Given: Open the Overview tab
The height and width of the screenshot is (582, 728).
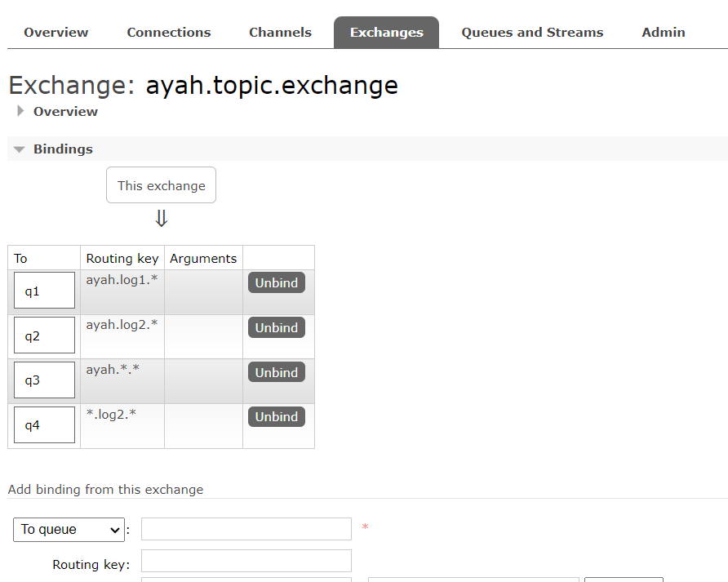Looking at the screenshot, I should click(55, 33).
